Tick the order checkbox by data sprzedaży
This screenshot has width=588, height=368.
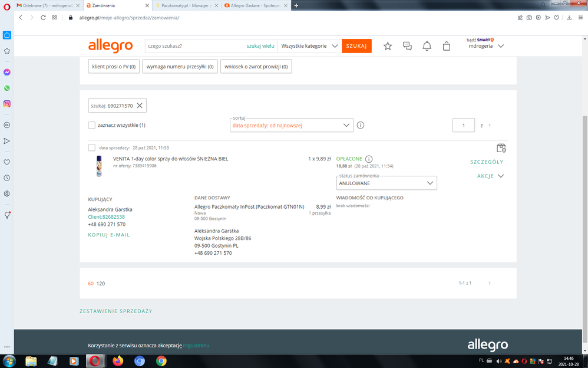[x=91, y=147]
